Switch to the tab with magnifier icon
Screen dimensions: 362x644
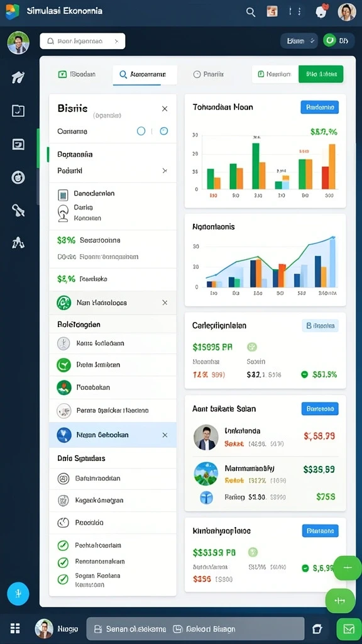145,75
